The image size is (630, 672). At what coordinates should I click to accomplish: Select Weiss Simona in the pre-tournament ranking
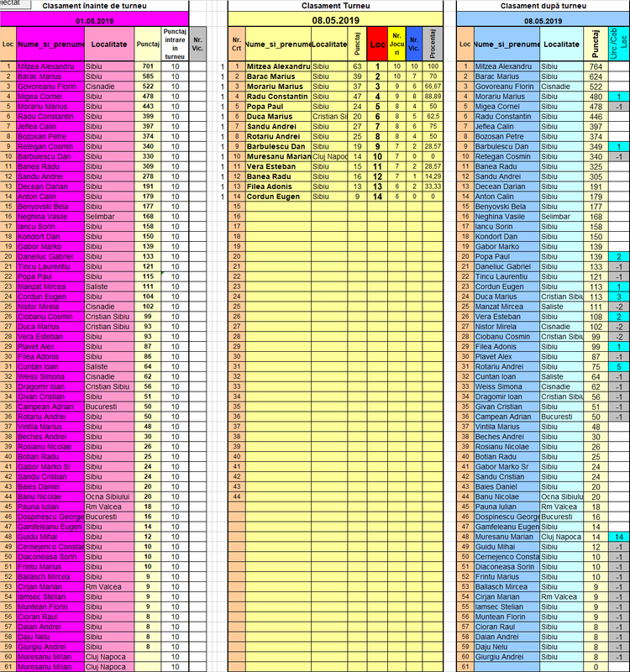tap(50, 376)
